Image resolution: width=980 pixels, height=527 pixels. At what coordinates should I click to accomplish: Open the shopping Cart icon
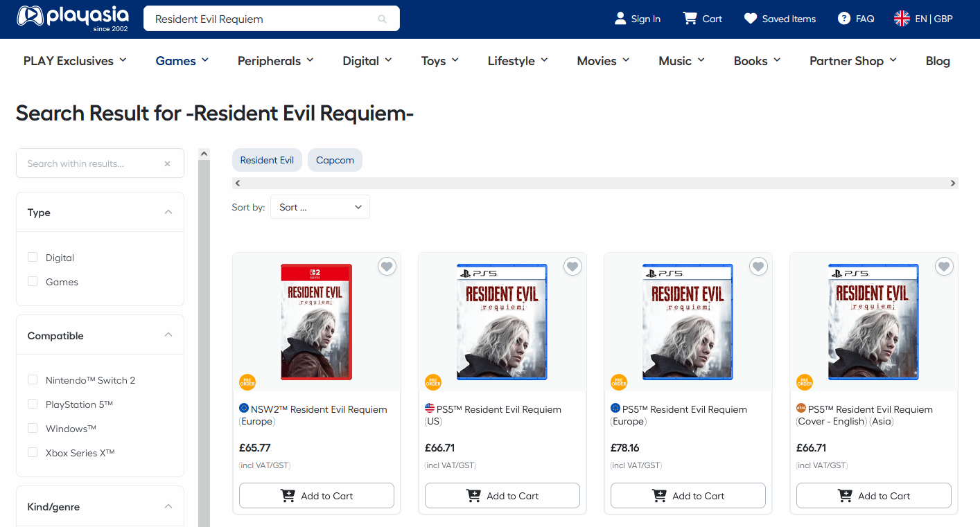click(x=690, y=19)
